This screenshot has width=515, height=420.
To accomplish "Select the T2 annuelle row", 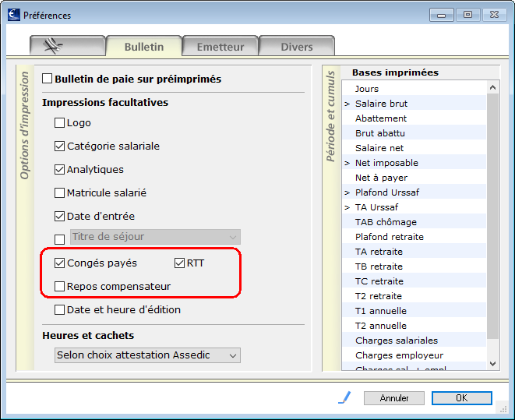I will (414, 326).
